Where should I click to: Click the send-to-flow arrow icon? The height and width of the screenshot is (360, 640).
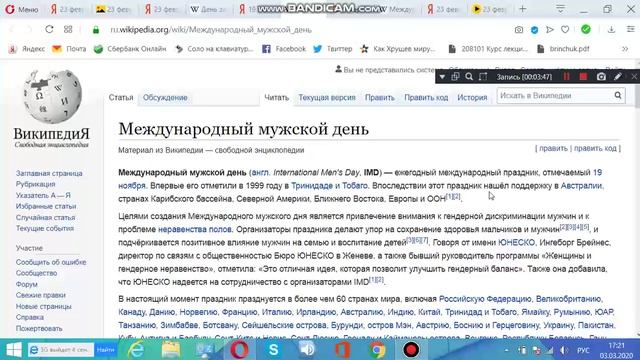(x=550, y=30)
